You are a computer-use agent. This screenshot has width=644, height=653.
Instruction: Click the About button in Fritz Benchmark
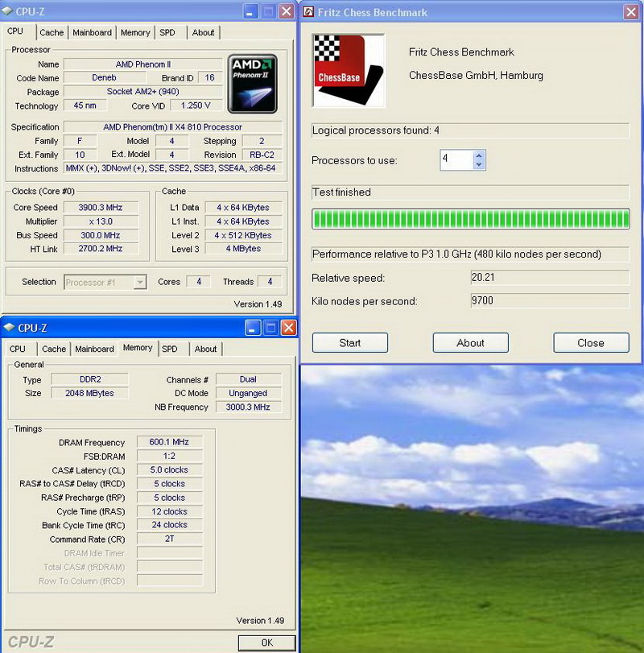pos(470,343)
